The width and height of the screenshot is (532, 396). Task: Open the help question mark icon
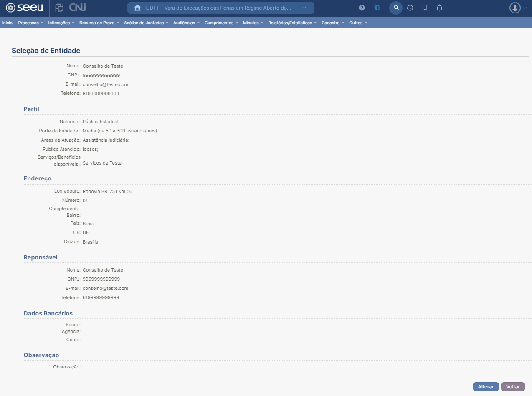click(362, 8)
